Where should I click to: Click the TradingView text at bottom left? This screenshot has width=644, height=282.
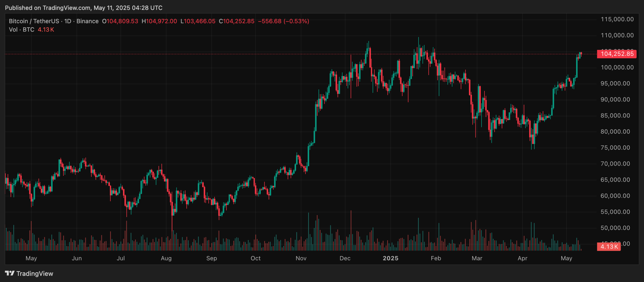click(x=34, y=273)
